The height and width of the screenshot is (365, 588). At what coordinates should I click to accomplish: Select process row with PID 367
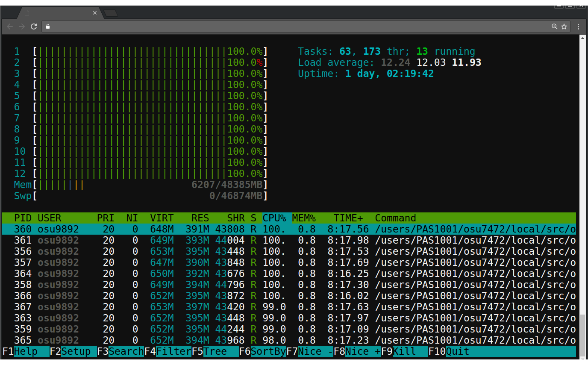coord(289,307)
